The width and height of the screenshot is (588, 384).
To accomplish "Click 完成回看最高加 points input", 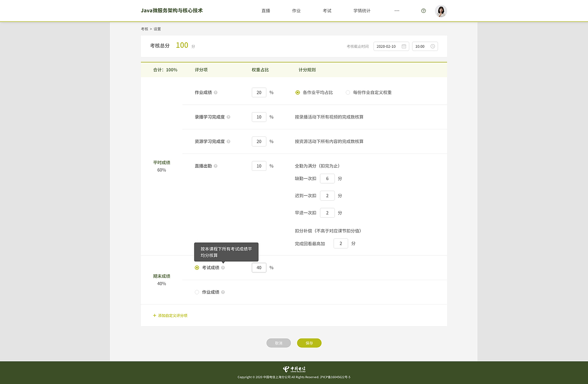I will [x=340, y=243].
